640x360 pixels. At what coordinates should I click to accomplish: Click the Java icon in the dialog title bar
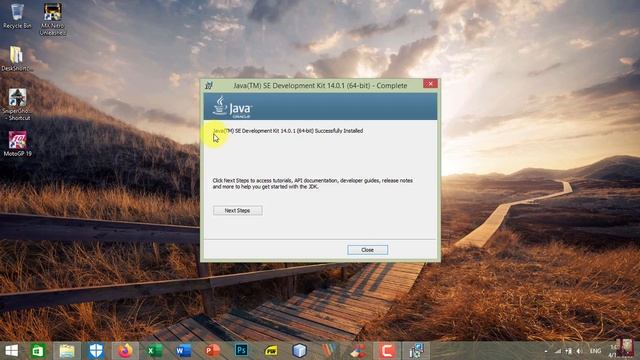209,85
